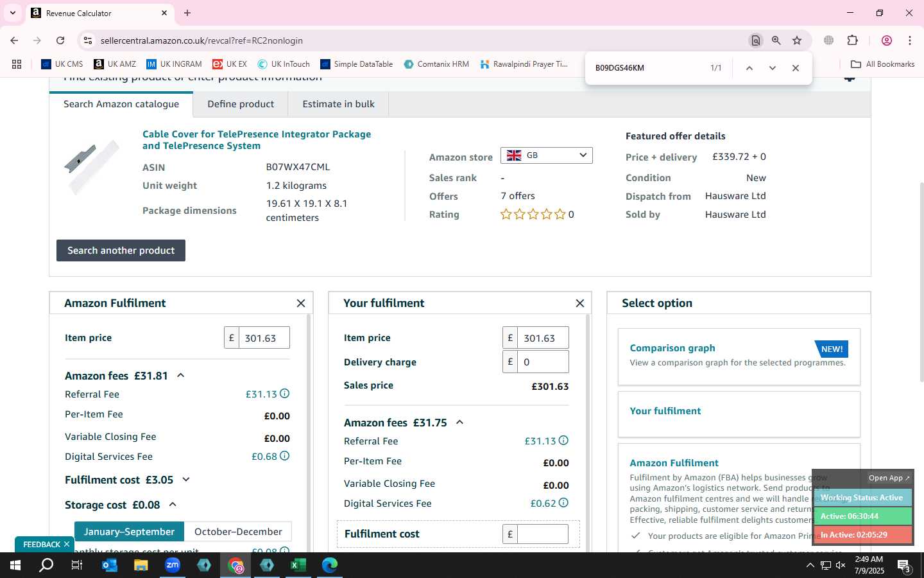This screenshot has width=924, height=578.
Task: Open the site information icon in address bar
Action: (88, 40)
